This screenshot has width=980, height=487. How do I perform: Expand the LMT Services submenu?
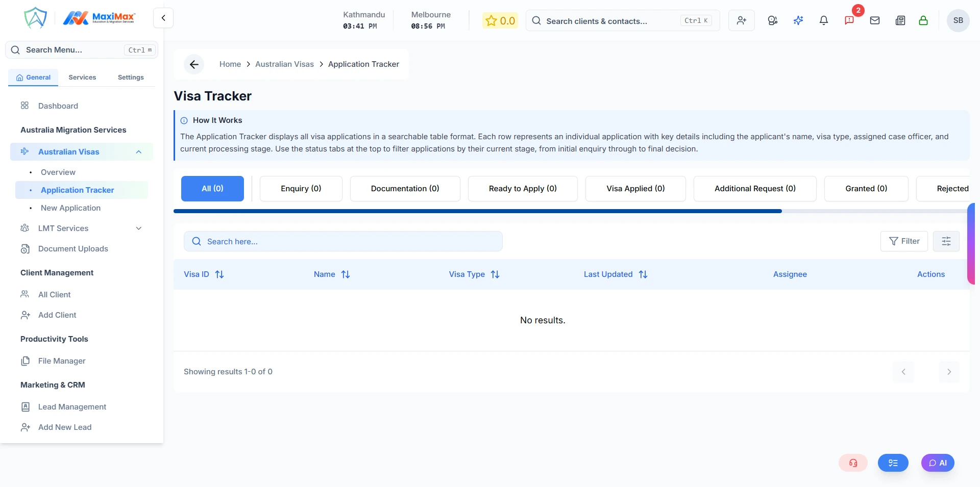[138, 228]
